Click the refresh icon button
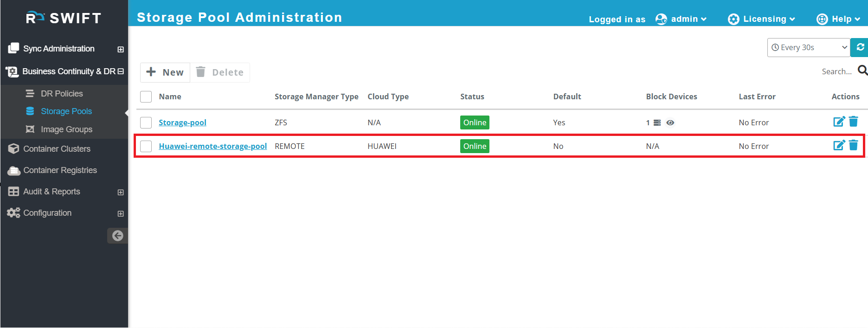This screenshot has width=868, height=328. (x=860, y=47)
